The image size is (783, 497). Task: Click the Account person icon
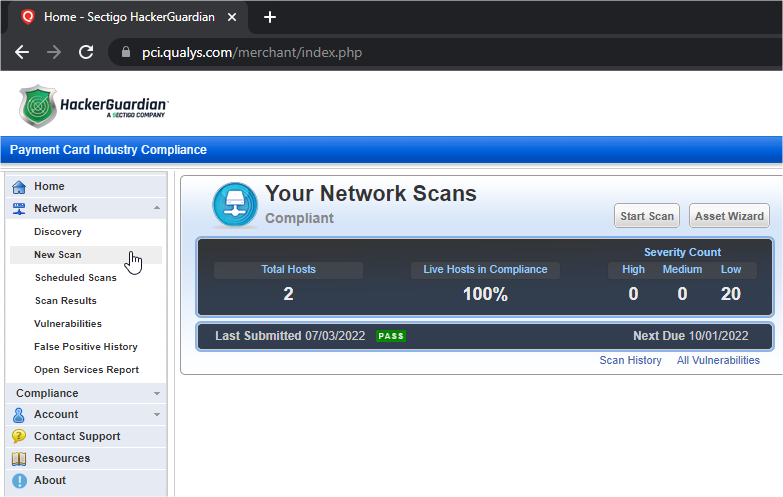(x=19, y=414)
